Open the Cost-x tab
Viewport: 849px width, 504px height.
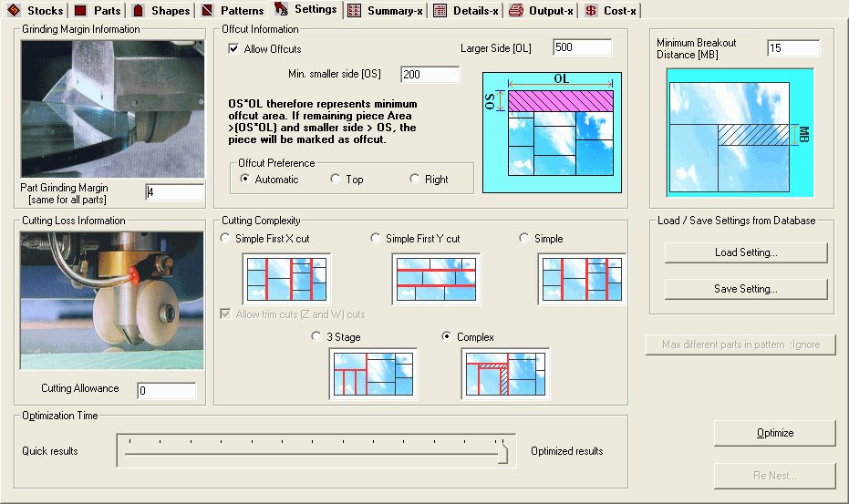[x=611, y=11]
